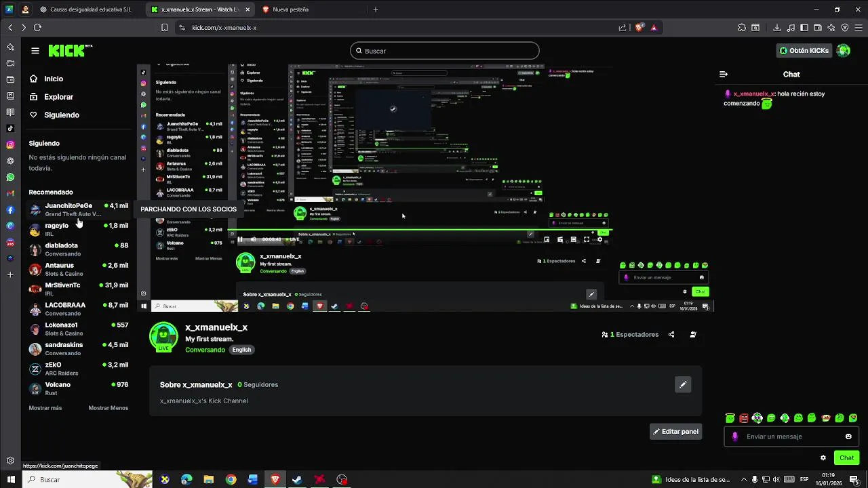Open zEkO recommended channel
Viewport: 868px width, 488px height.
(79, 369)
